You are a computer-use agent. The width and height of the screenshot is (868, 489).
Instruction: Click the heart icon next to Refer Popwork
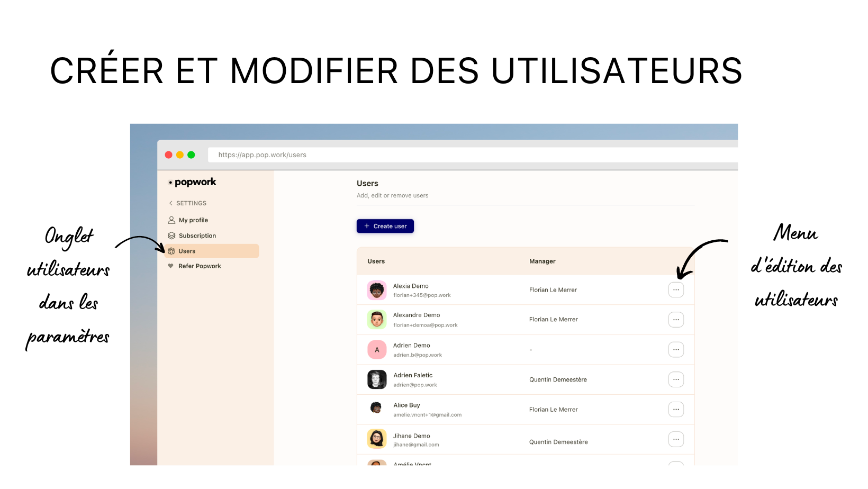point(170,266)
